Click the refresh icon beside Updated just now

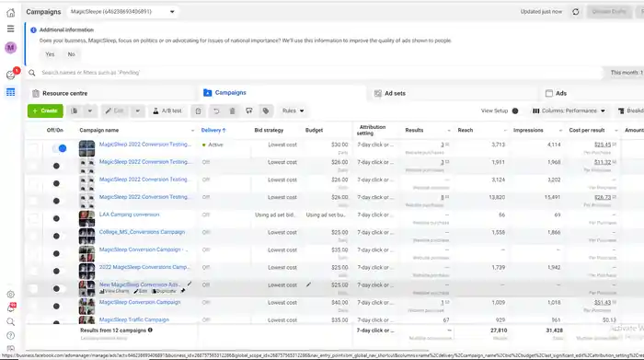(576, 12)
